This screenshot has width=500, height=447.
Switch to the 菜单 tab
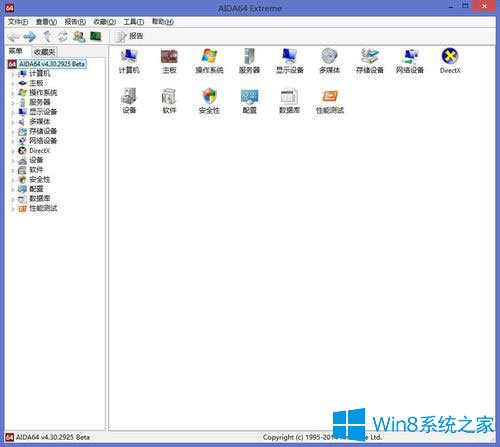(x=16, y=51)
